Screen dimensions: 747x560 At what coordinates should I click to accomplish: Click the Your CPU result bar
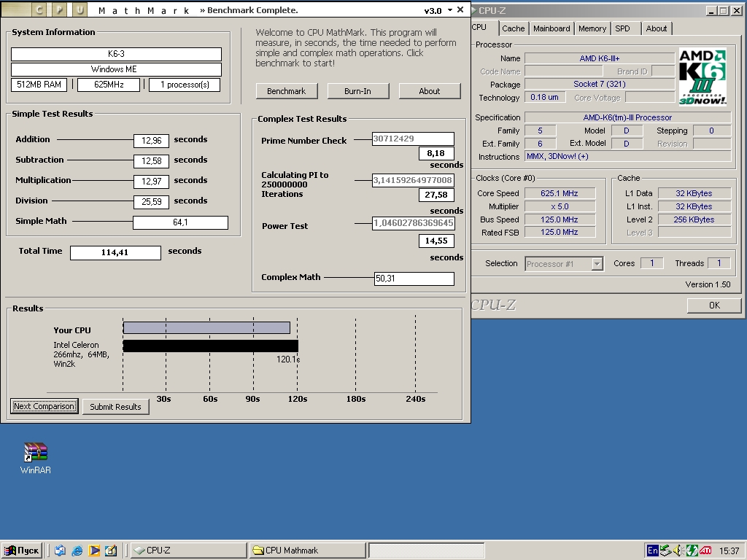(206, 327)
